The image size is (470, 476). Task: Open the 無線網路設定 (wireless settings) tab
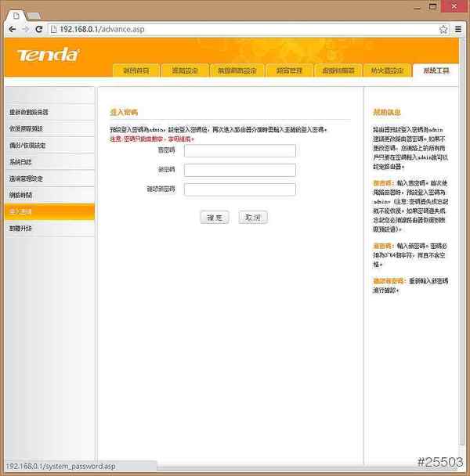237,70
